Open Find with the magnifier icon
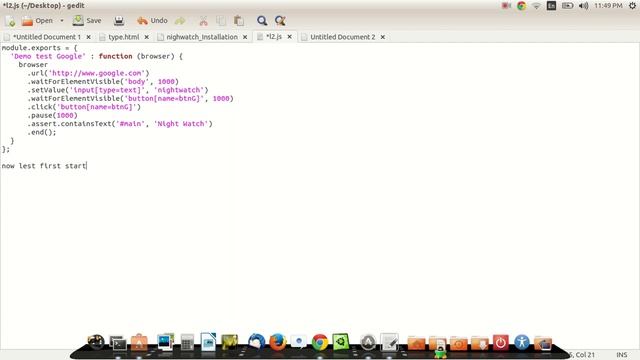Viewport: 640px width, 360px height. (x=262, y=20)
